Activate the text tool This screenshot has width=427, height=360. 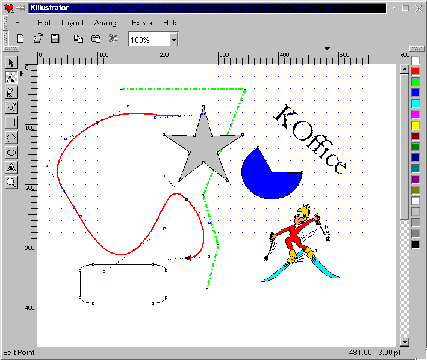point(11,167)
